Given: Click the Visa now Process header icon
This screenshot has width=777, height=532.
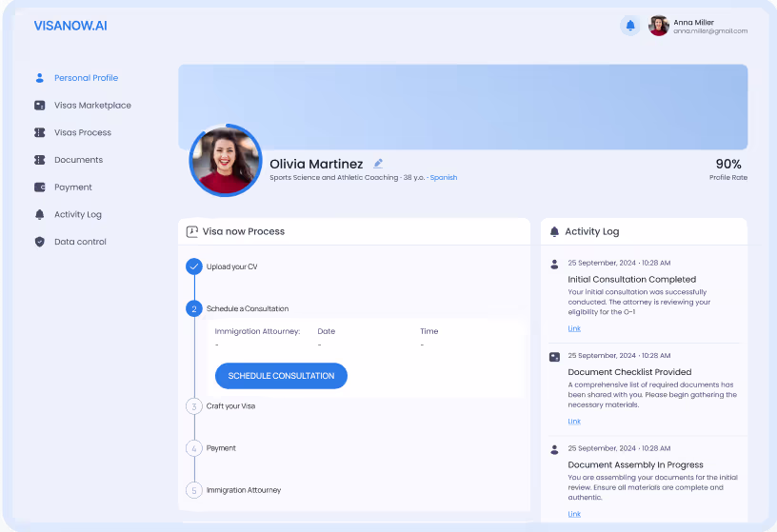Looking at the screenshot, I should click(191, 231).
